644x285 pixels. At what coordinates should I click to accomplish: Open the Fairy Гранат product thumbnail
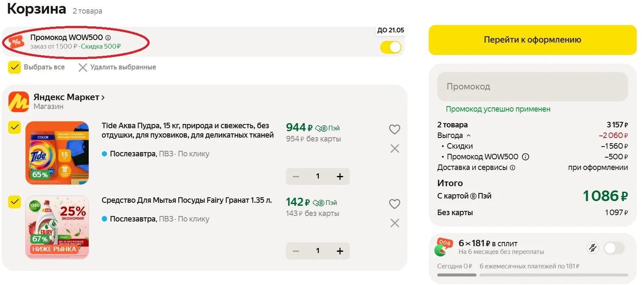(57, 227)
